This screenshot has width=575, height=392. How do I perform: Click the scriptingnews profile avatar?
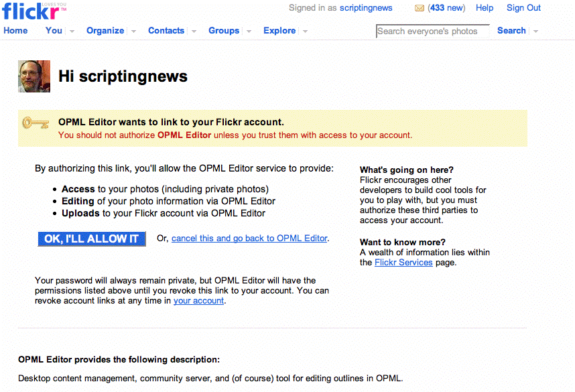point(34,76)
